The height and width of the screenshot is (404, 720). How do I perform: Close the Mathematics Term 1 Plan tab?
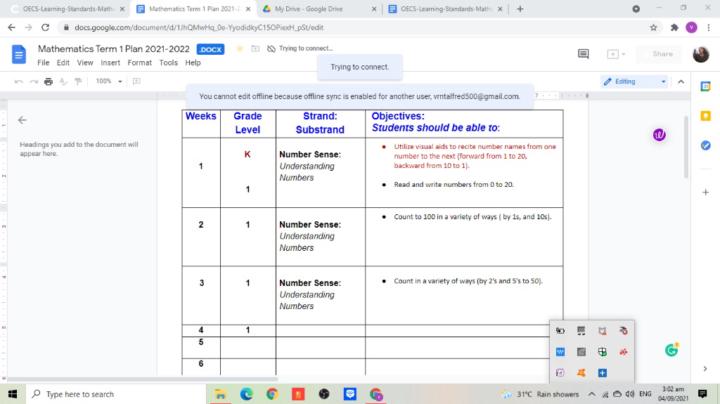pyautogui.click(x=248, y=9)
